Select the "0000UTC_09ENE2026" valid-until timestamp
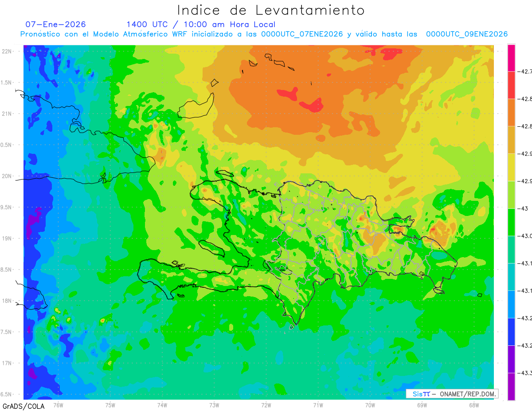The width and height of the screenshot is (532, 411). tap(467, 34)
